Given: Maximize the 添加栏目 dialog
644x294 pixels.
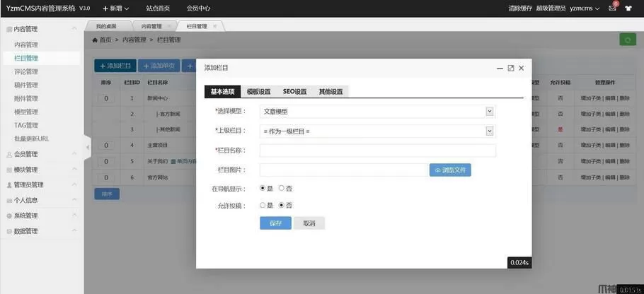Looking at the screenshot, I should point(510,68).
